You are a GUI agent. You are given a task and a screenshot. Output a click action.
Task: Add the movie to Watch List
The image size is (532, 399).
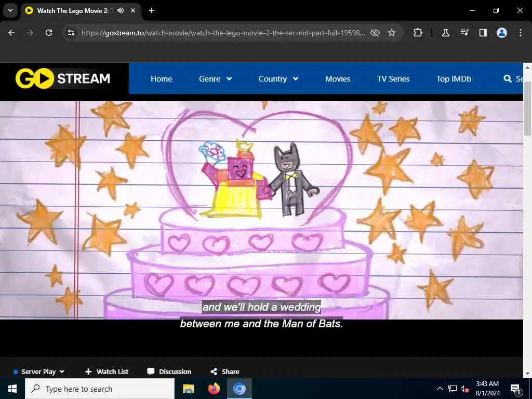(x=107, y=371)
